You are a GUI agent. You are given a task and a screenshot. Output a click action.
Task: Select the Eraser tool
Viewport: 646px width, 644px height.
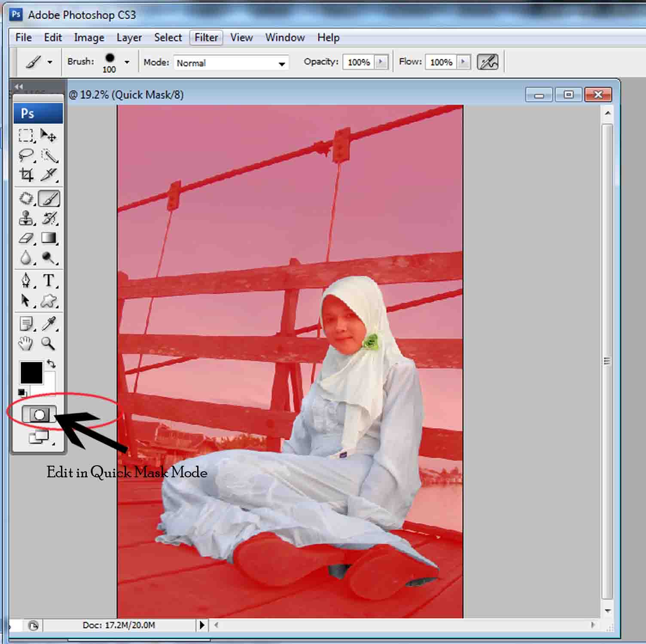(26, 238)
